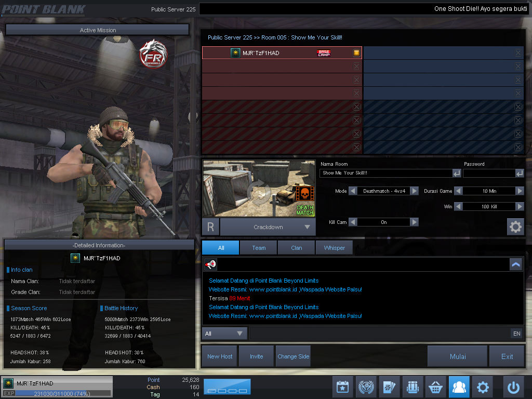Click the Invite button

(256, 356)
